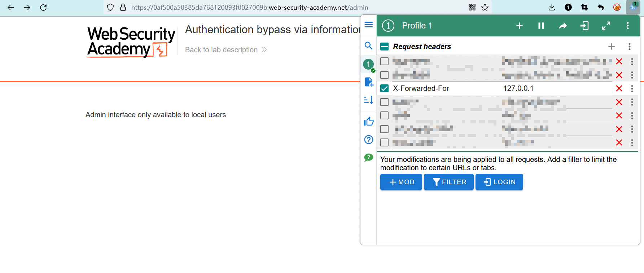Toggle the Request headers master checkbox
The height and width of the screenshot is (273, 644).
pos(385,47)
